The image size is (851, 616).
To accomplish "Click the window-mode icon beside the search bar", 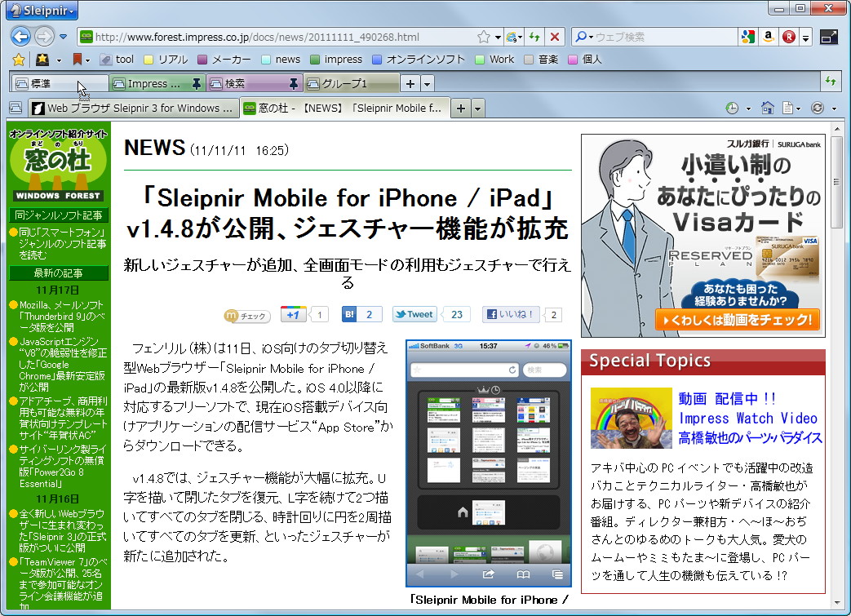I will [x=829, y=37].
